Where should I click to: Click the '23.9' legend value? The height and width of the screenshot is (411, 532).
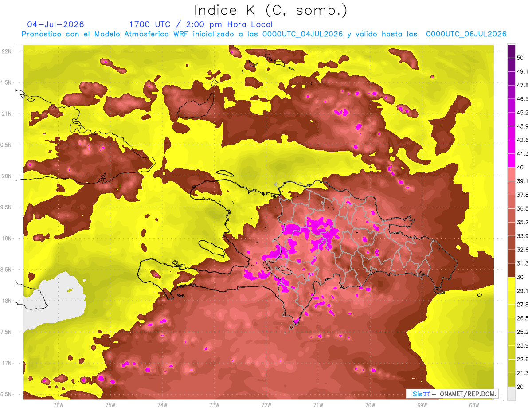523,346
